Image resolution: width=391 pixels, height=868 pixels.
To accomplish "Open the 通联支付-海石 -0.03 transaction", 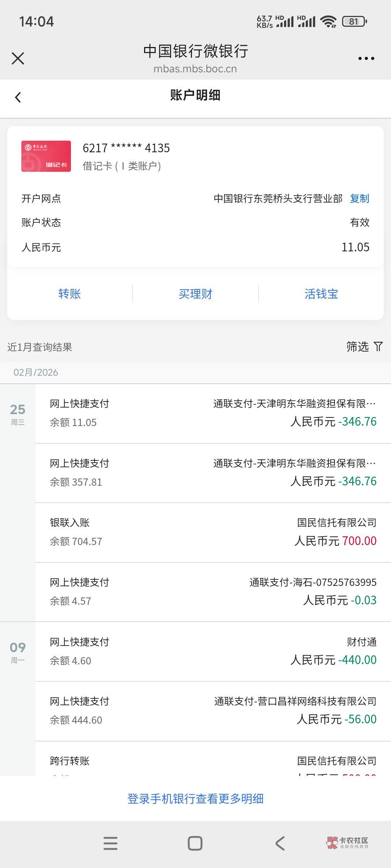I will coord(213,592).
